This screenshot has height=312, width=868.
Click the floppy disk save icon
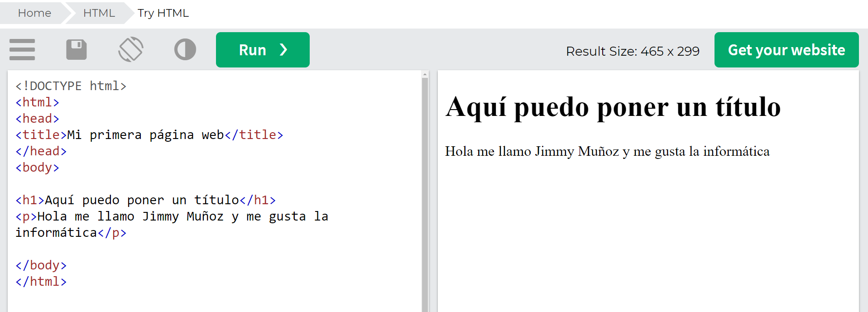click(76, 49)
